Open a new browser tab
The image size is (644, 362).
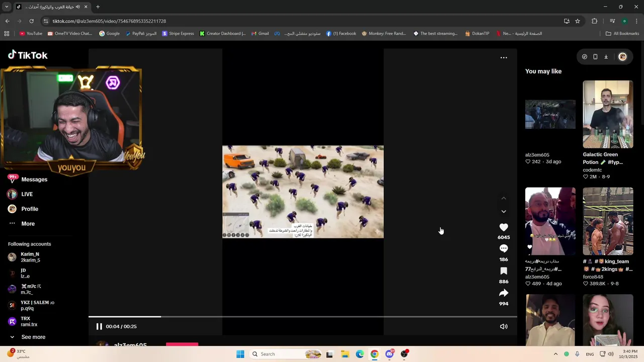[98, 7]
